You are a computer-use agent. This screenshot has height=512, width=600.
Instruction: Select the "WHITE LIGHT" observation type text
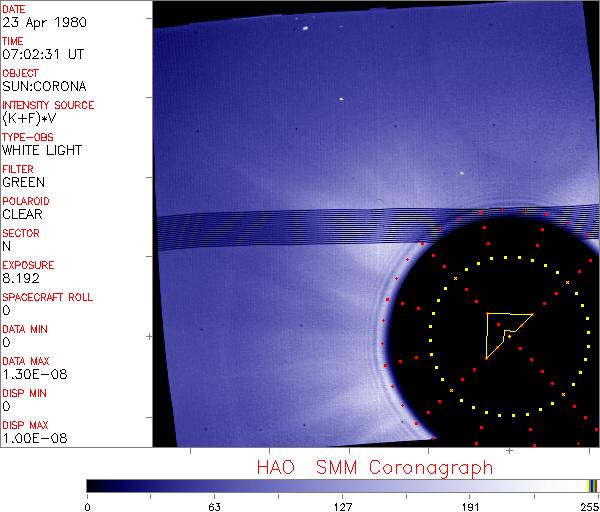point(42,151)
